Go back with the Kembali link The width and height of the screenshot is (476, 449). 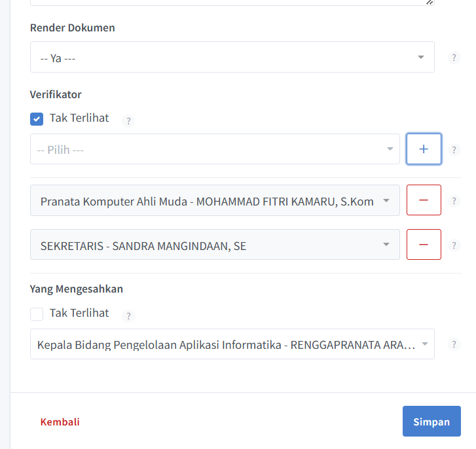coord(60,422)
